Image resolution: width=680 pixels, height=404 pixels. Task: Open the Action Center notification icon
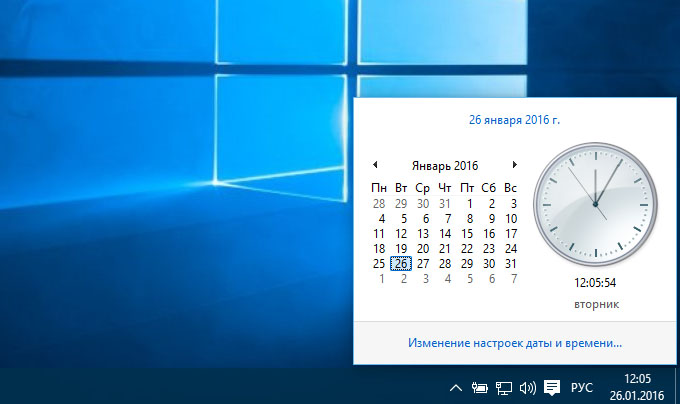coord(552,388)
